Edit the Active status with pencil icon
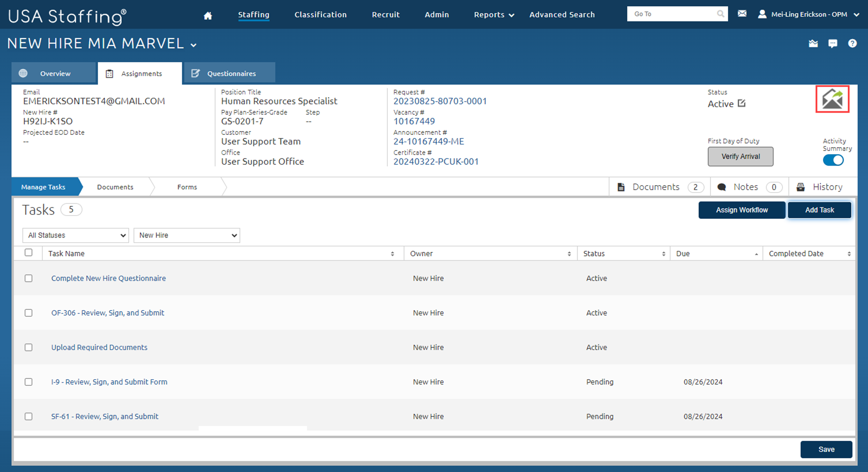Viewport: 868px width, 472px height. 742,104
